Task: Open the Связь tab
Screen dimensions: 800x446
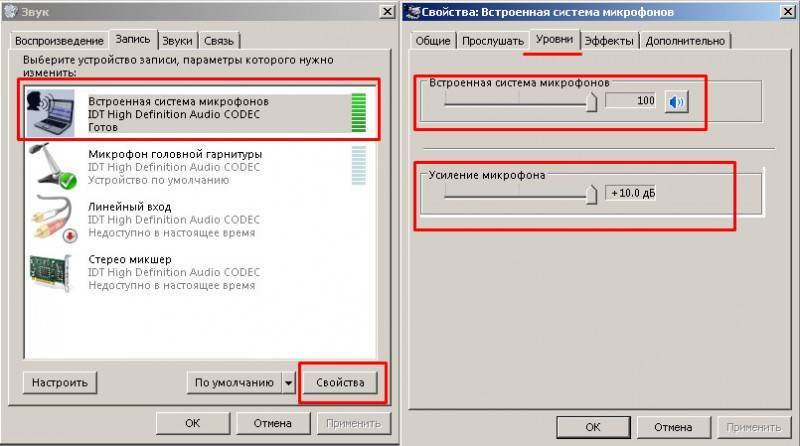Action: pyautogui.click(x=219, y=41)
